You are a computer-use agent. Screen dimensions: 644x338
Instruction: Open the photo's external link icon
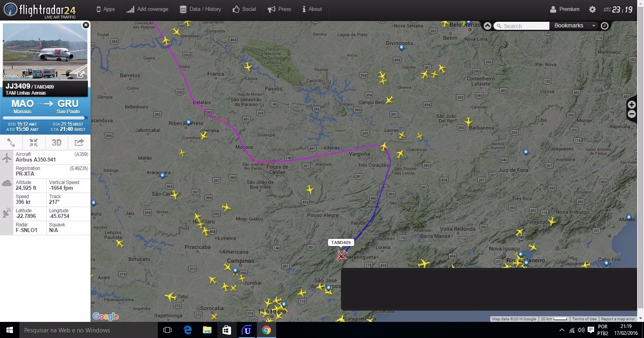pyautogui.click(x=81, y=75)
